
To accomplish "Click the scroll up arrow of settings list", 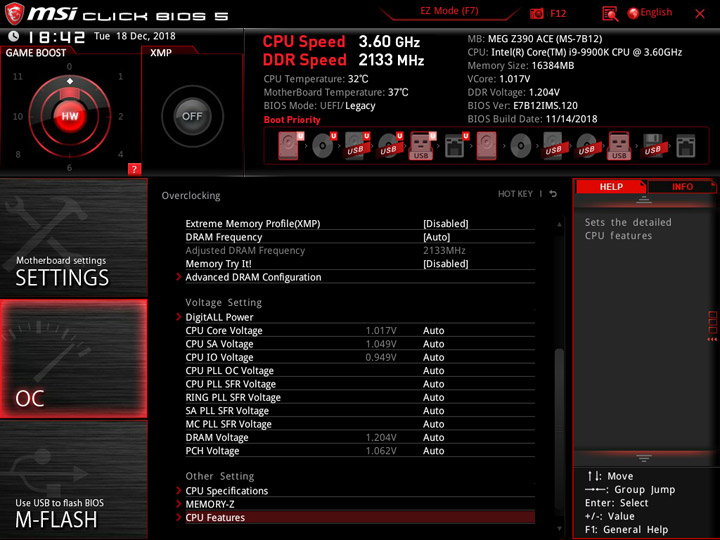I will 559,225.
